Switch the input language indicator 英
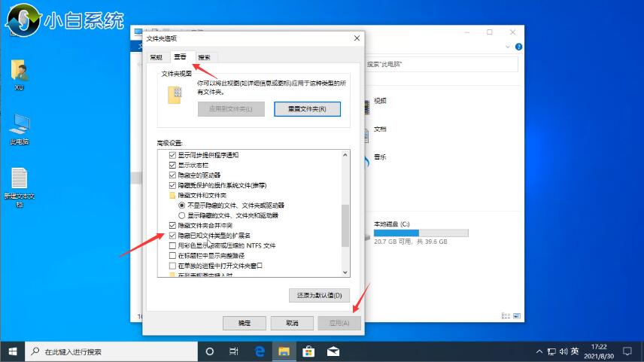Image resolution: width=644 pixels, height=362 pixels. tap(575, 351)
